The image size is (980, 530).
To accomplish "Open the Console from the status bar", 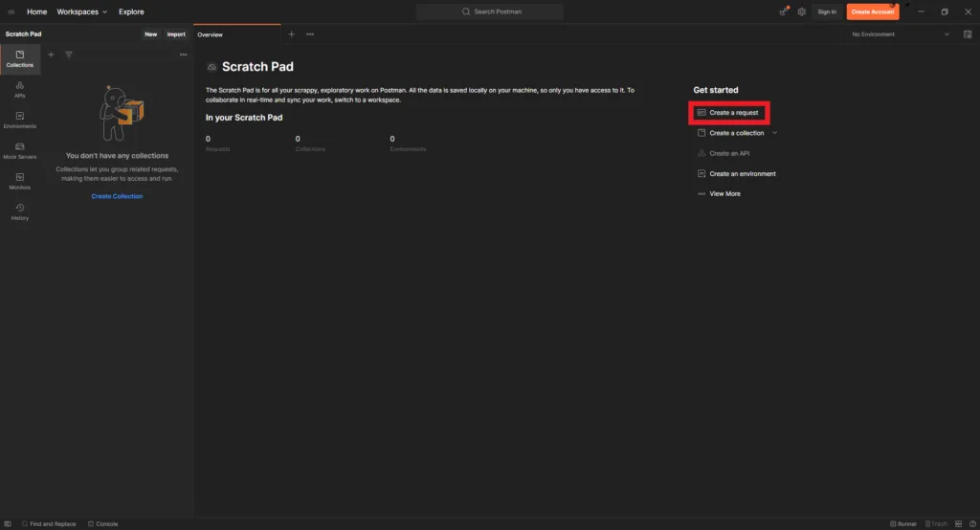I will pos(103,524).
